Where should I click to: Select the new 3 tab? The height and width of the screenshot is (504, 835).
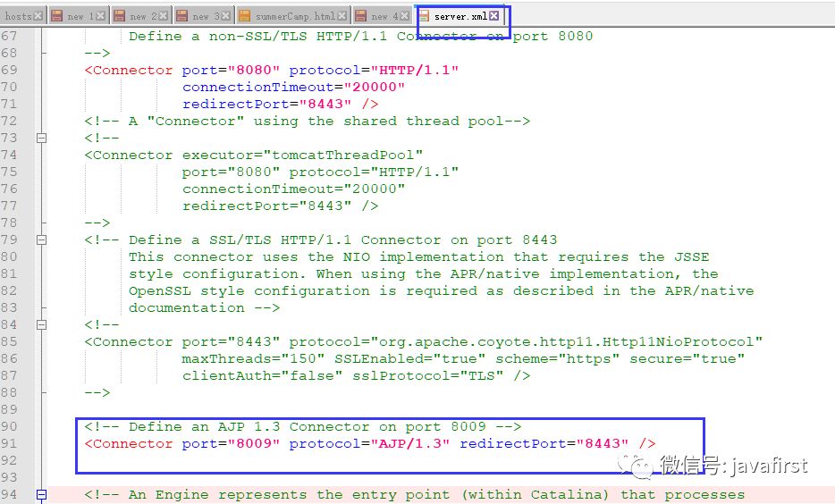[206, 16]
